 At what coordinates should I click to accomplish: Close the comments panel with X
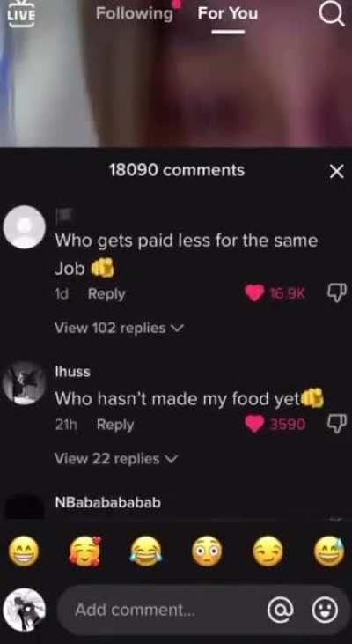click(x=337, y=172)
